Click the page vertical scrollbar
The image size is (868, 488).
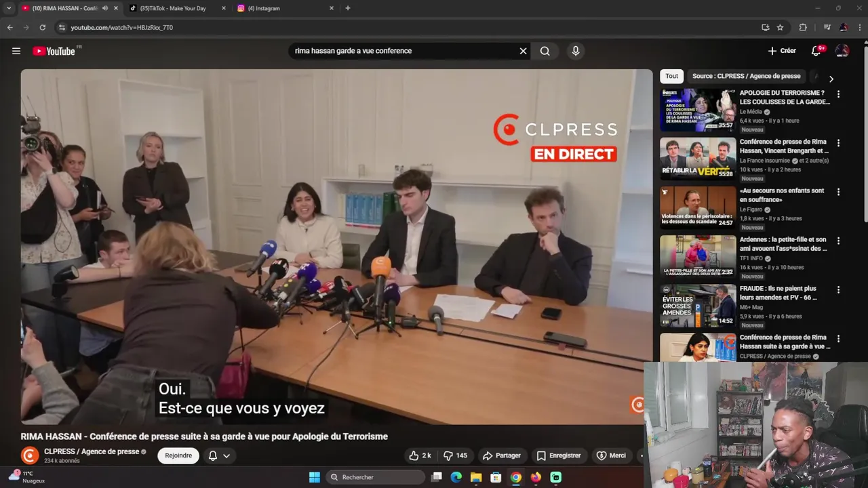(x=865, y=136)
